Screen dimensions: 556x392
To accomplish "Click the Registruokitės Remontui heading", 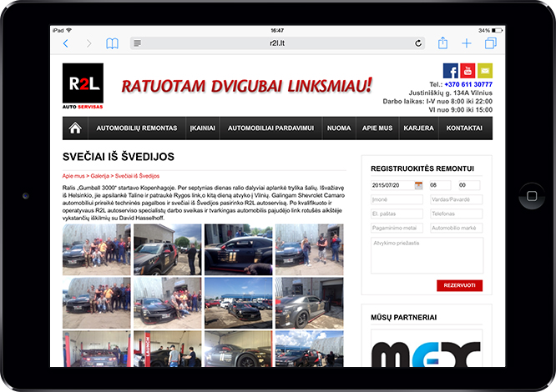I will point(422,168).
